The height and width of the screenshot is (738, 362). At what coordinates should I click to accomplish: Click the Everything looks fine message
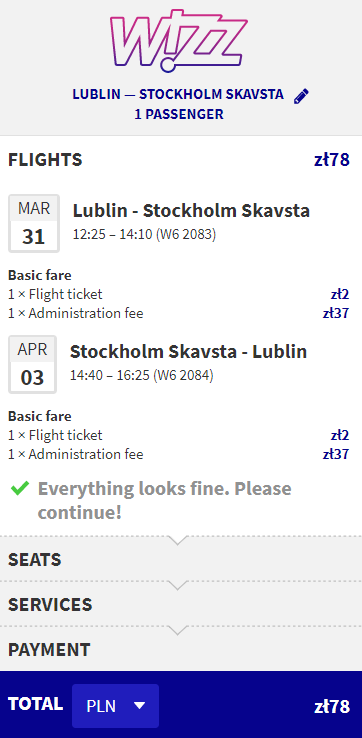(165, 500)
